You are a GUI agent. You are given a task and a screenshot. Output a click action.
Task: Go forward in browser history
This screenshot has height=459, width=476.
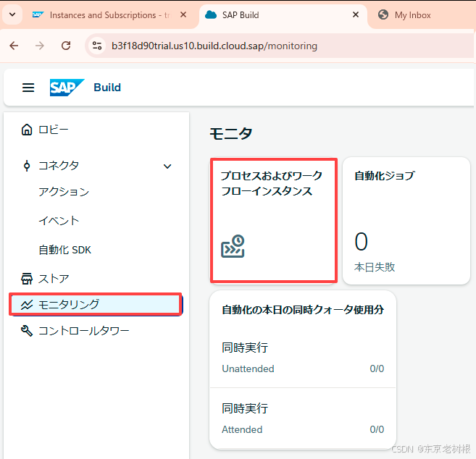tap(40, 46)
